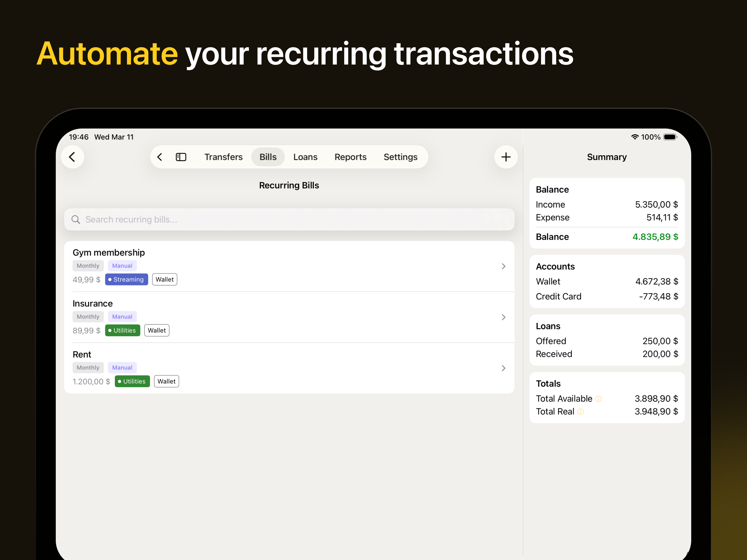Expand Insurance bill chevron
The image size is (747, 560).
tap(503, 317)
